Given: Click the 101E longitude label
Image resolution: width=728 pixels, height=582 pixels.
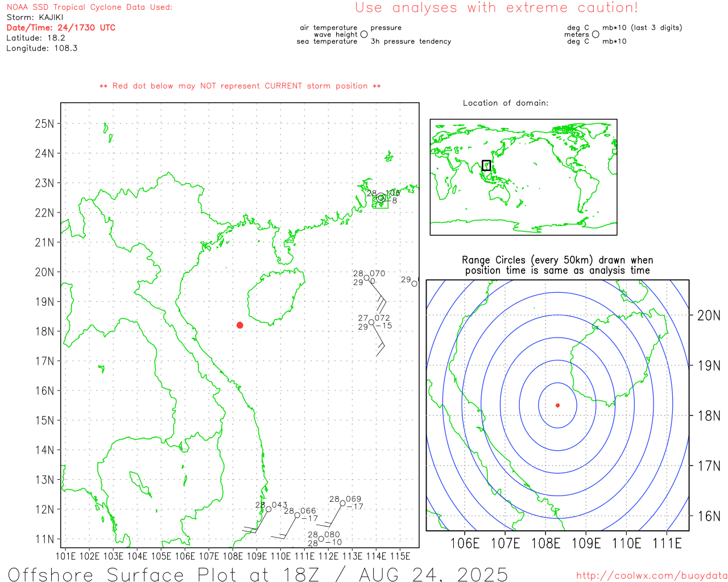Looking at the screenshot, I should click(66, 556).
